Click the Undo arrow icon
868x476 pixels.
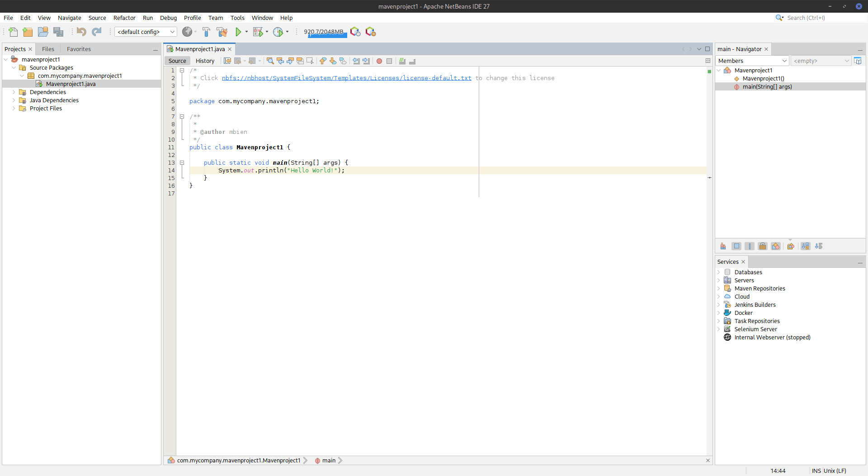pos(81,32)
